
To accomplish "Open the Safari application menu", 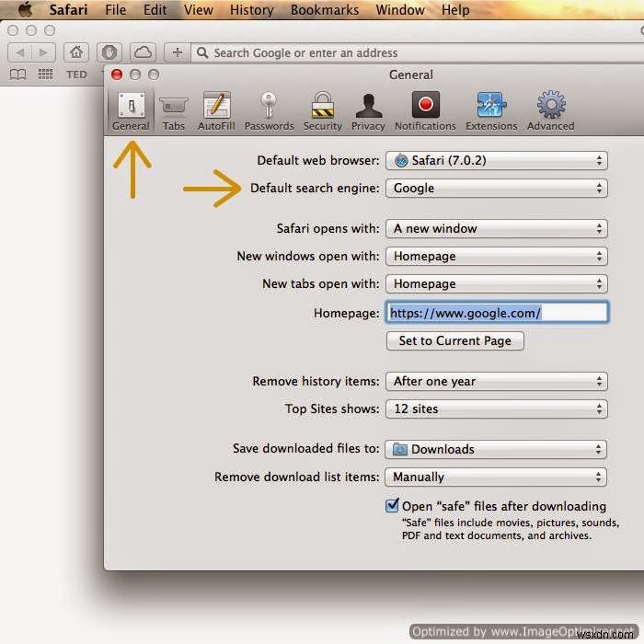I will coord(68,9).
